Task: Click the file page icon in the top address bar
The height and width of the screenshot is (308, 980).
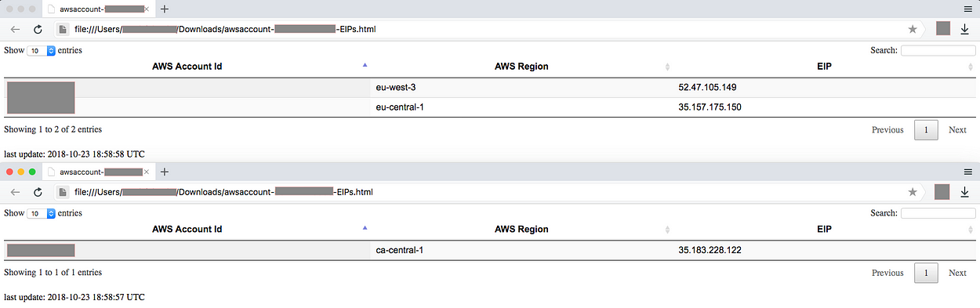Action: coord(63,29)
